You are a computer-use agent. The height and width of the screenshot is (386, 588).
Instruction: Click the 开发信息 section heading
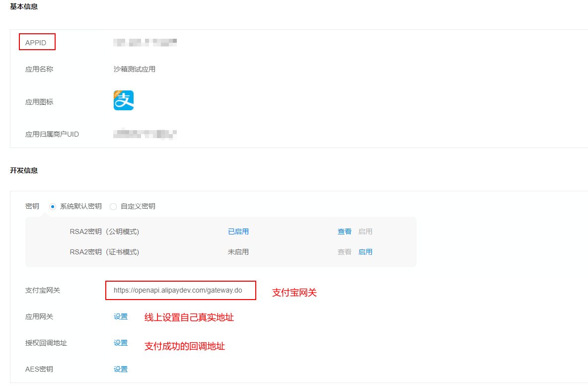point(24,170)
